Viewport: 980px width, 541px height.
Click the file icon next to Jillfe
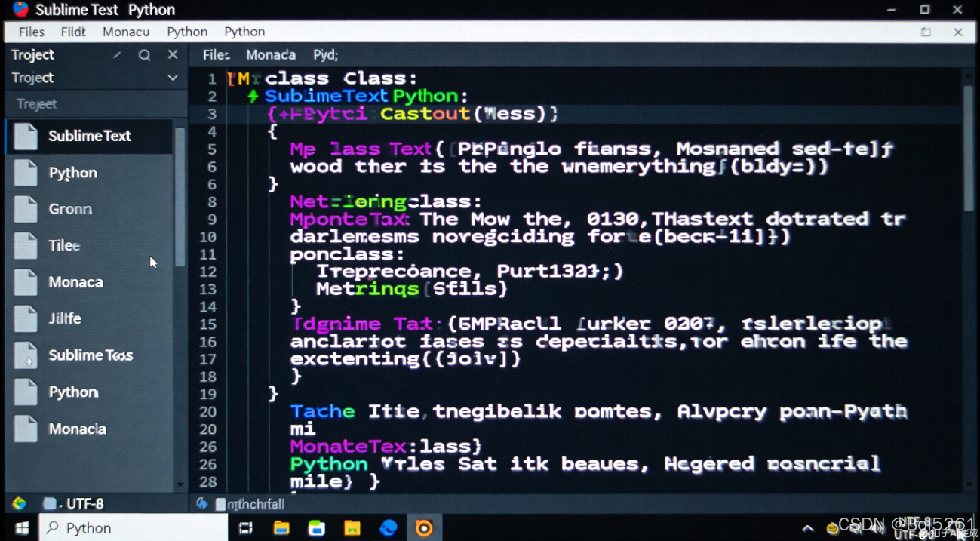26,318
